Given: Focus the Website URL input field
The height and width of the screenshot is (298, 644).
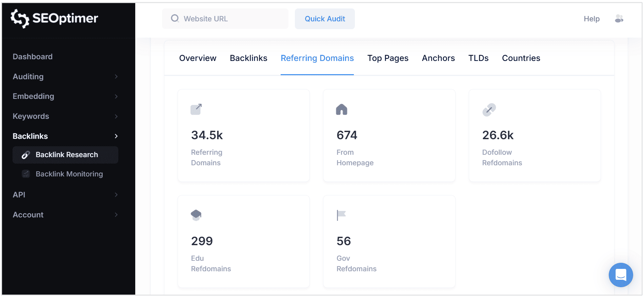Looking at the screenshot, I should pyautogui.click(x=225, y=19).
